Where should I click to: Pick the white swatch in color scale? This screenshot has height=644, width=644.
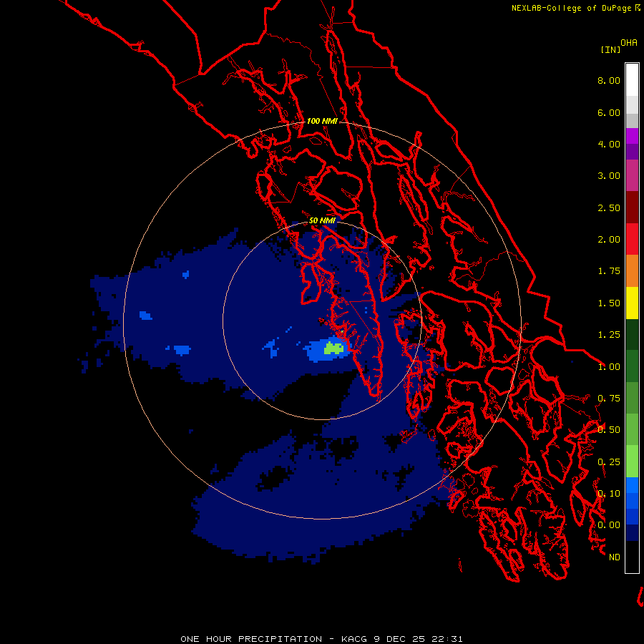[x=632, y=80]
